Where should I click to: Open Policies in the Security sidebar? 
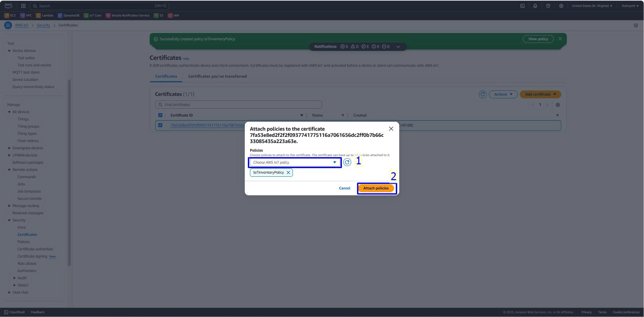[x=24, y=242]
